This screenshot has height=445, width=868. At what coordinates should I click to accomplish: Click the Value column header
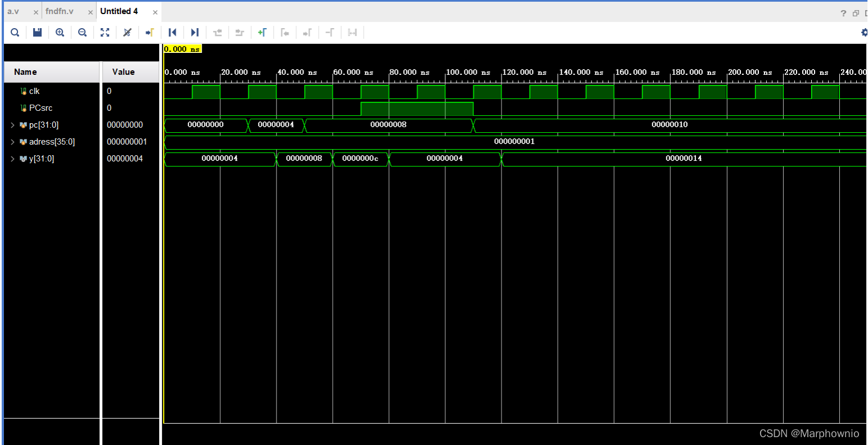click(131, 72)
